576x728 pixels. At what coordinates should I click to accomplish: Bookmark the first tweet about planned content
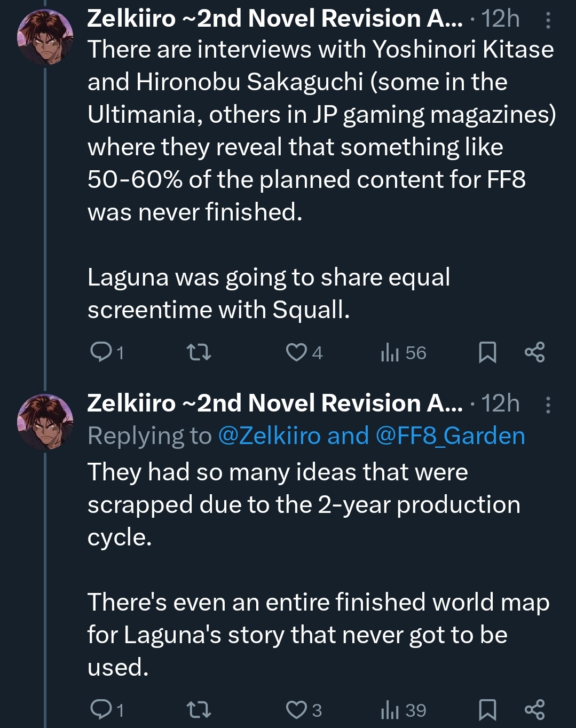[x=487, y=352]
